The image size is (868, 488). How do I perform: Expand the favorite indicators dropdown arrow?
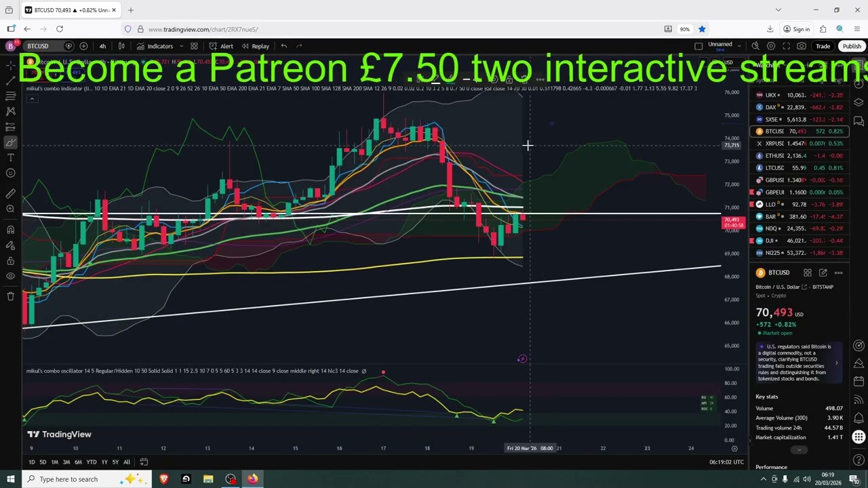181,46
